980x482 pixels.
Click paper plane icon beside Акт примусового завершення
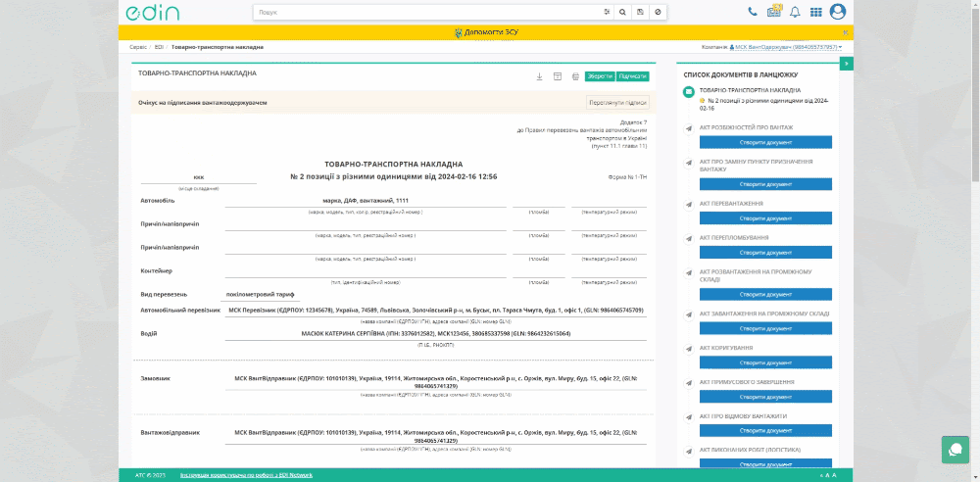tap(689, 383)
